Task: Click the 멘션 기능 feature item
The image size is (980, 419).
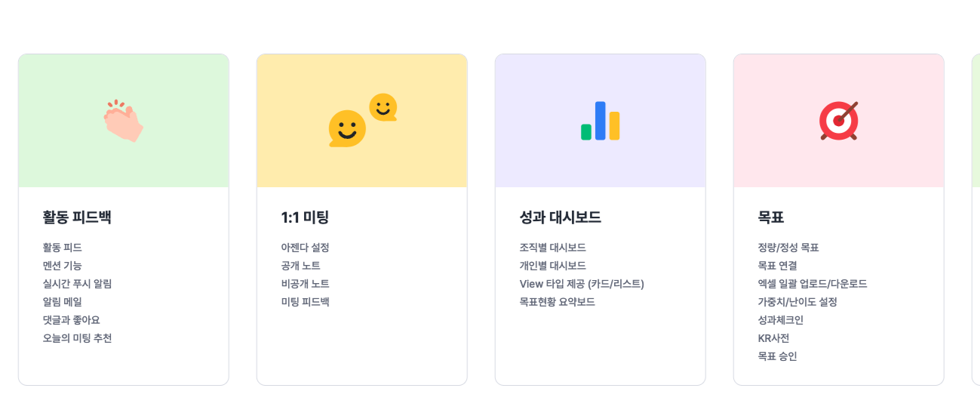Action: click(x=63, y=266)
